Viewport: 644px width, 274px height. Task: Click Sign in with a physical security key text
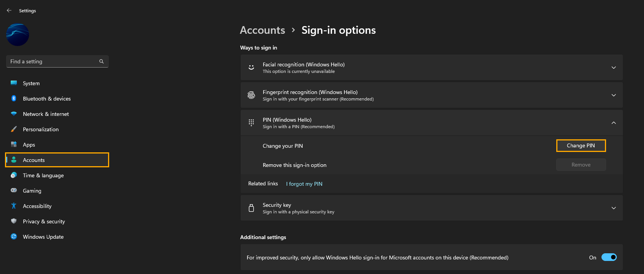click(298, 212)
